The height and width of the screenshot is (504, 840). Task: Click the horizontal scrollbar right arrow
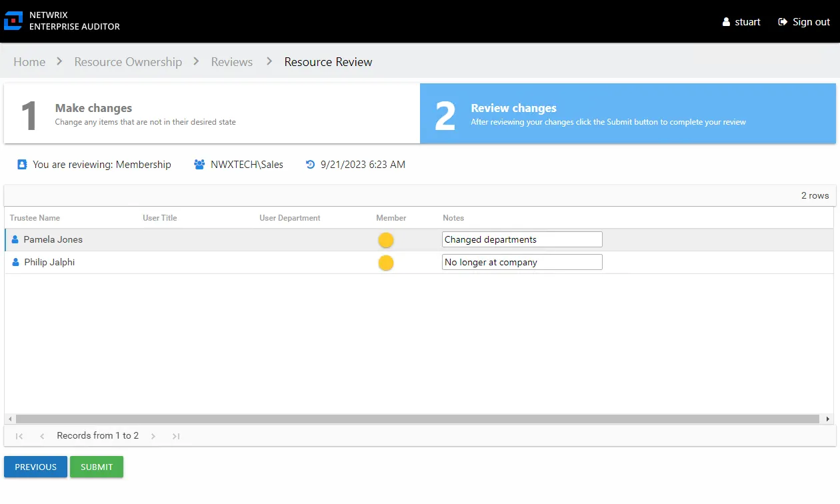coord(828,419)
